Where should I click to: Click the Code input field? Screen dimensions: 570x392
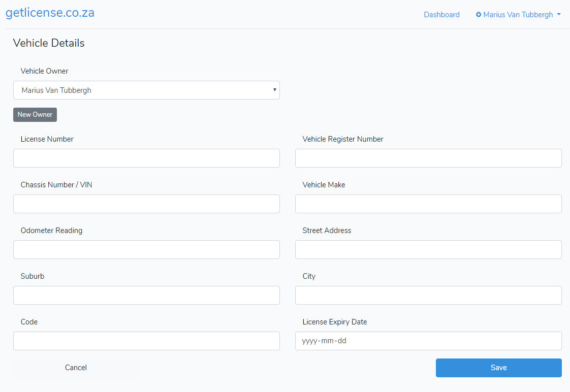point(146,341)
